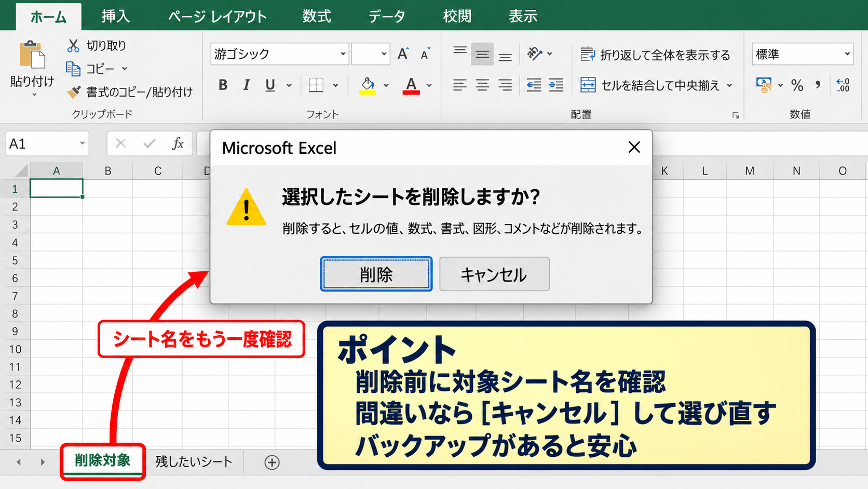Expand merge and center (セルを結合して中央揃え) options arrow

click(x=729, y=85)
